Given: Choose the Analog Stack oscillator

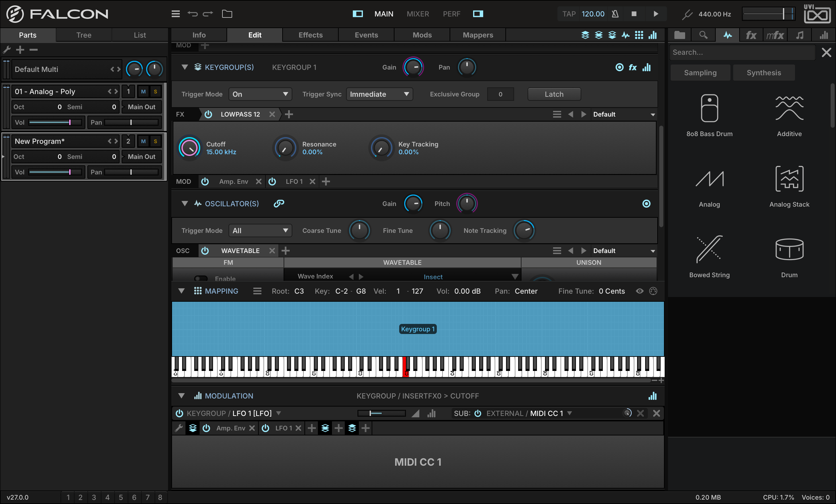Looking at the screenshot, I should pyautogui.click(x=789, y=186).
